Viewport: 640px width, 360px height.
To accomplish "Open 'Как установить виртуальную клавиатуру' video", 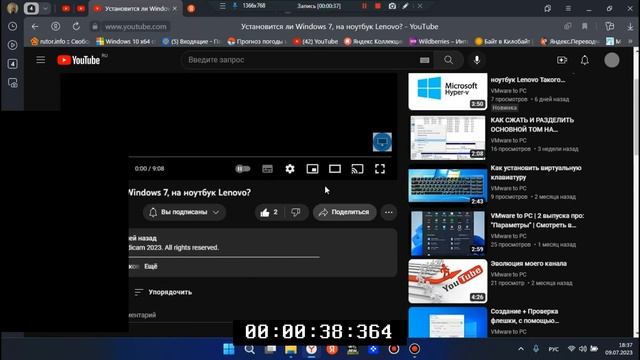I will 536,173.
